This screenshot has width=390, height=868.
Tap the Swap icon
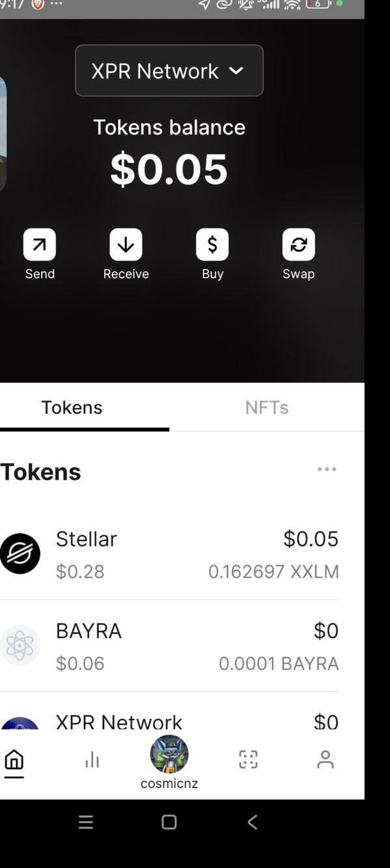[298, 244]
